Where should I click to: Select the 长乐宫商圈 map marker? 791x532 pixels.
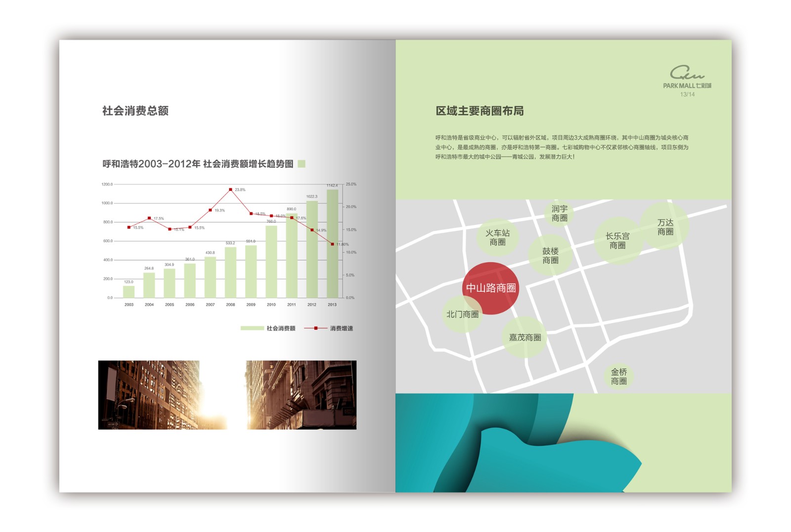[x=617, y=241]
